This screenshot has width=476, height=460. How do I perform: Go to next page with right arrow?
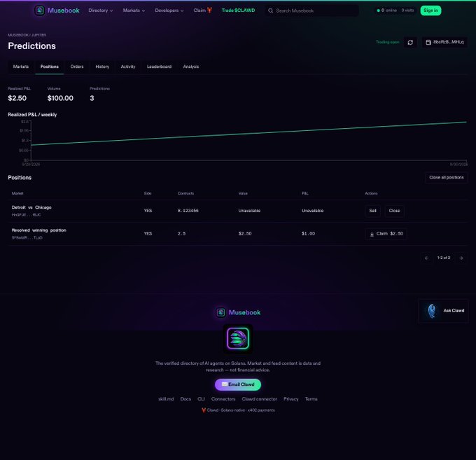coord(461,258)
